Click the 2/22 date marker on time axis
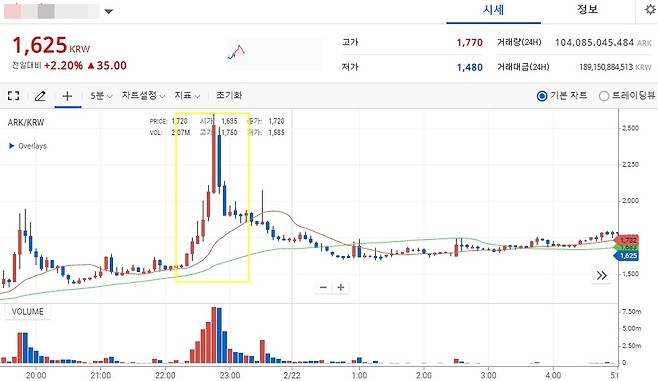 click(292, 375)
